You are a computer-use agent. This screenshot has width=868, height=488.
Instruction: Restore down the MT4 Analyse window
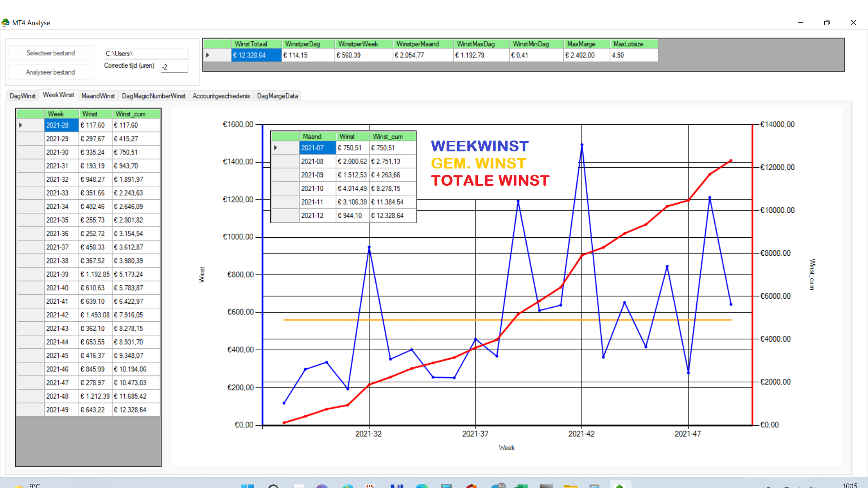point(826,23)
